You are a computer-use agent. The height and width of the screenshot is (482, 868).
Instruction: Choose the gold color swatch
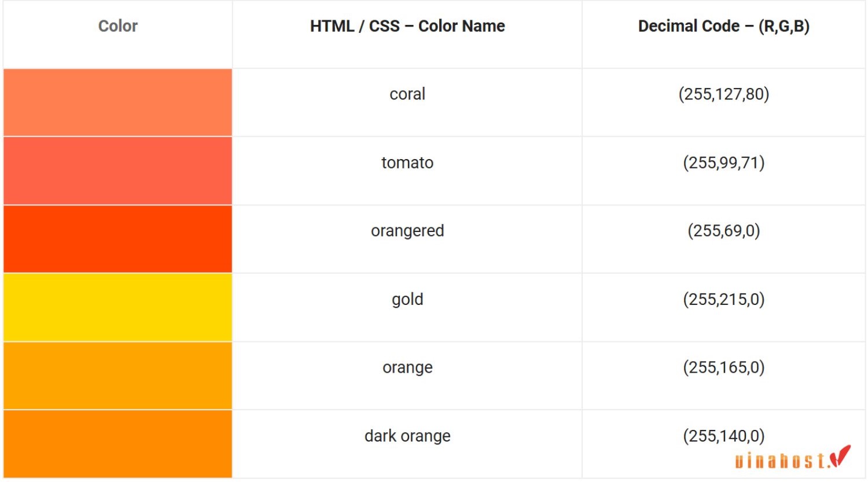click(x=117, y=307)
